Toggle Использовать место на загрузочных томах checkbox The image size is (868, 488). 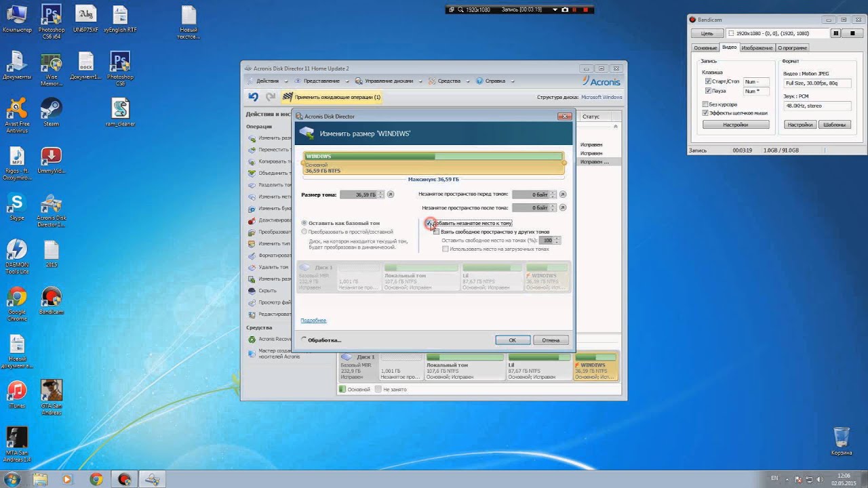coord(446,249)
